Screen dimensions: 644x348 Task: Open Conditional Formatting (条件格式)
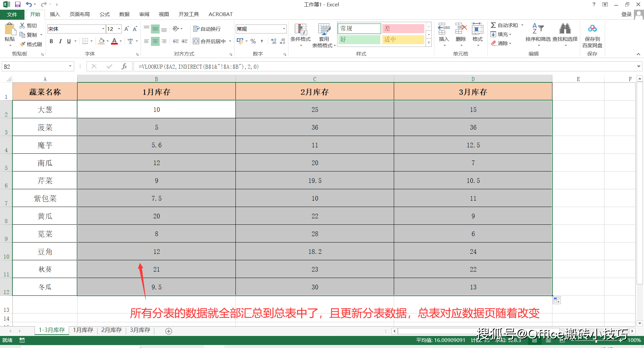click(x=301, y=35)
